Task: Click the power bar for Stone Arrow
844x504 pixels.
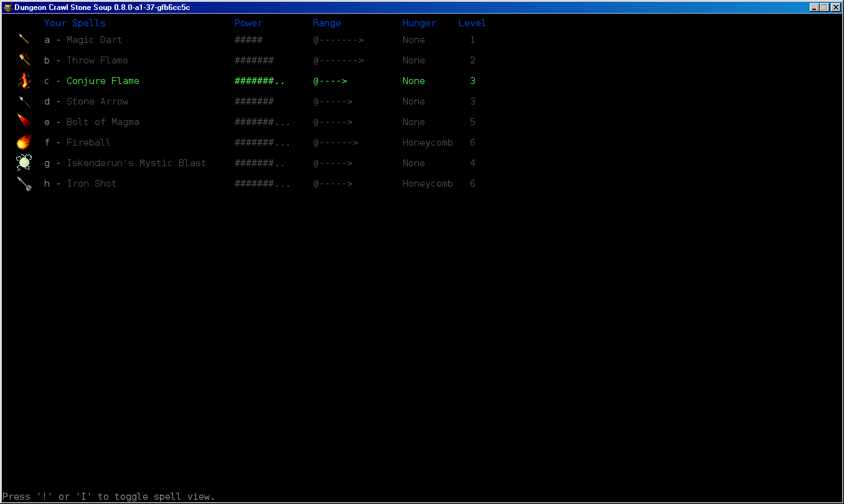Action: click(254, 101)
